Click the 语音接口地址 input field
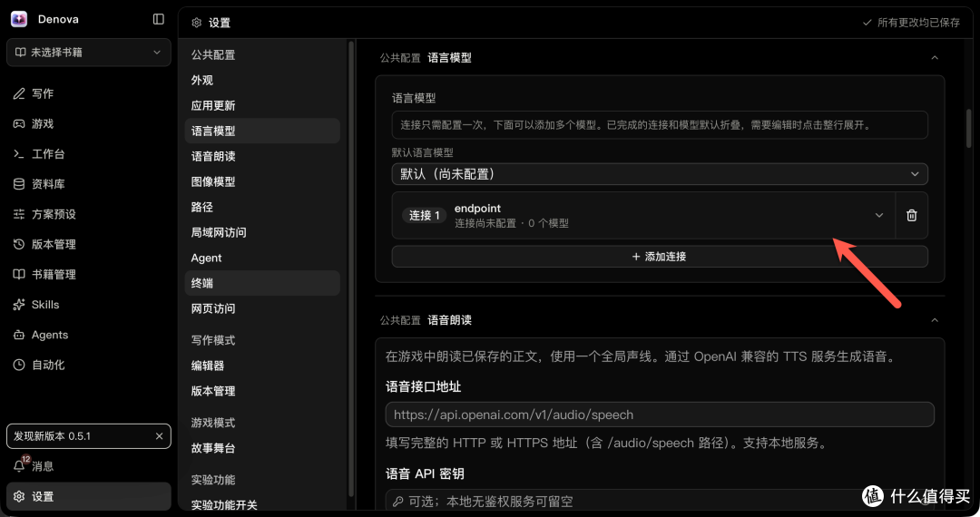 pyautogui.click(x=660, y=415)
